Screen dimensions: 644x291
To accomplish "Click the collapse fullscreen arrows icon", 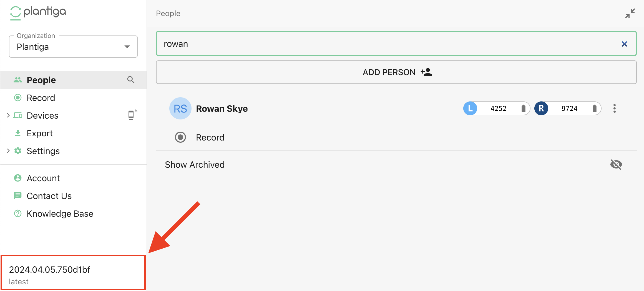I will click(x=630, y=13).
